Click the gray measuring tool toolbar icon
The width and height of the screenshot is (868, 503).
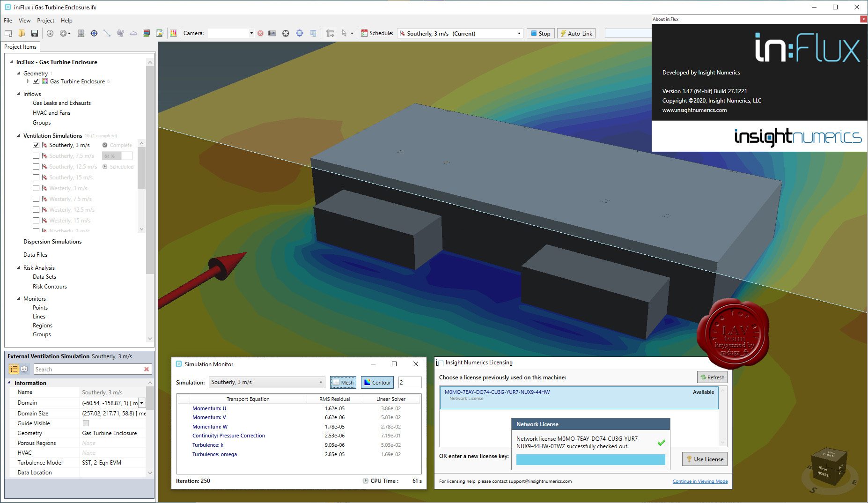(330, 33)
